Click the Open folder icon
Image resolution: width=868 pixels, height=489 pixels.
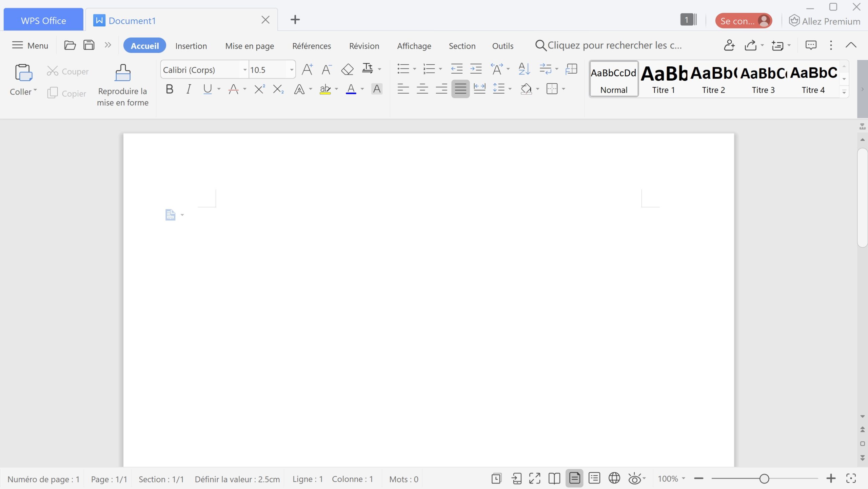(70, 45)
